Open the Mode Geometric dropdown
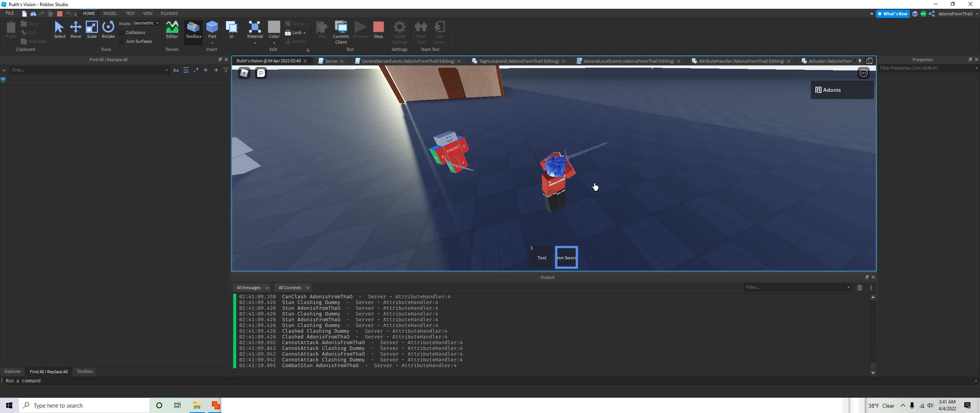The image size is (980, 413). pos(146,23)
